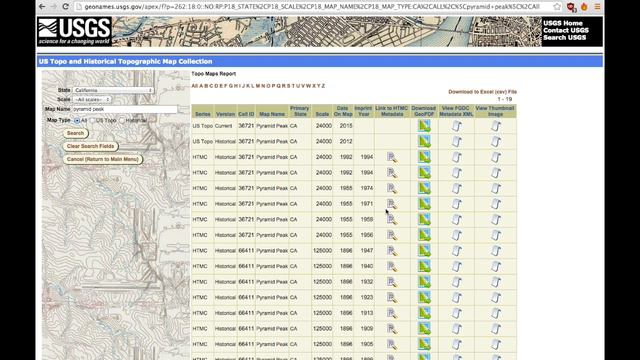Image resolution: width=640 pixels, height=360 pixels.
Task: Sort table by Scale column header
Action: click(322, 114)
